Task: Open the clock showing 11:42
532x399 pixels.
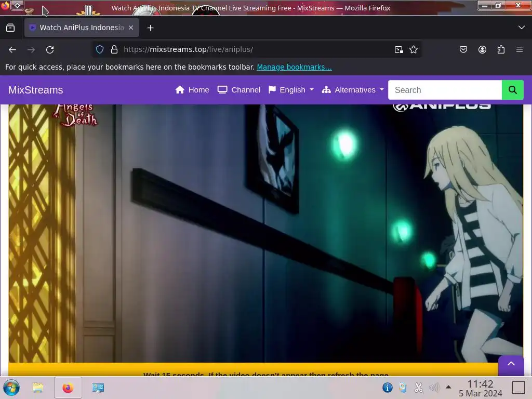Action: tap(480, 388)
